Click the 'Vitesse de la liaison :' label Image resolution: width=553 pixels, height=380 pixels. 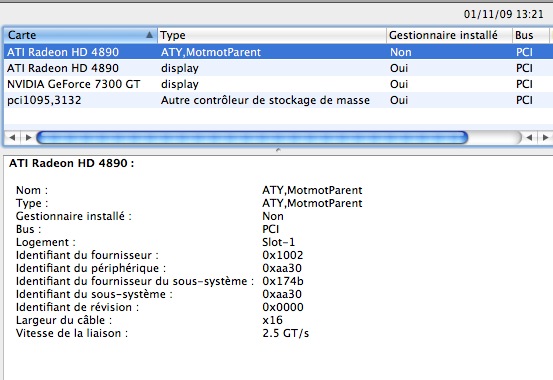click(72, 333)
